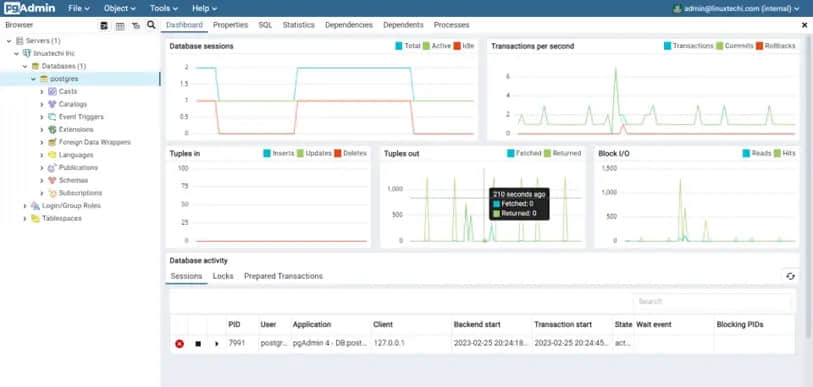Click the Extensions node icon
813x387 pixels.
click(x=52, y=130)
